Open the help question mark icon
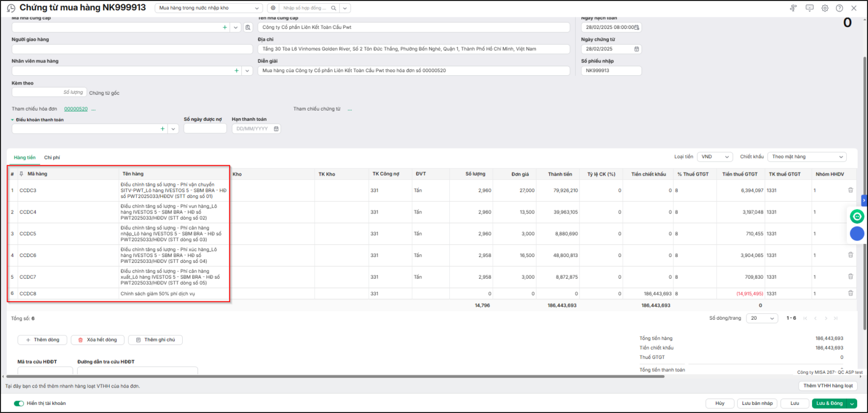The width and height of the screenshot is (868, 413). pyautogui.click(x=839, y=8)
